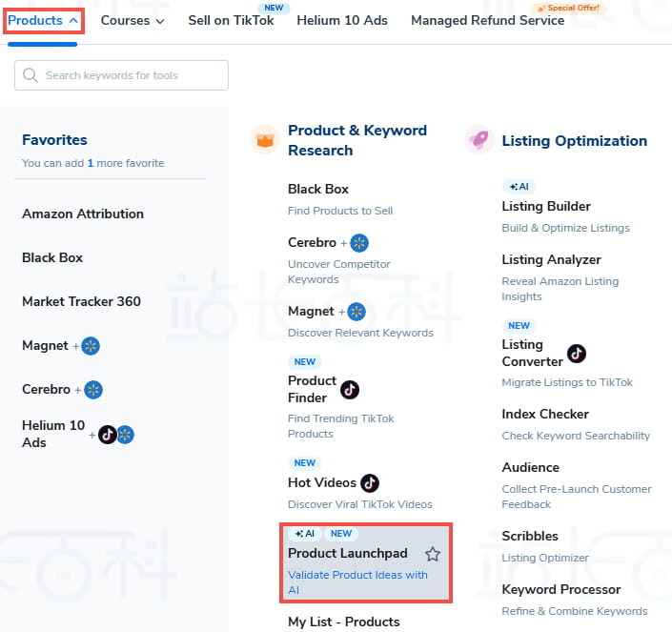Click the Product & Keyword Research box icon
The width and height of the screenshot is (672, 632).
point(265,140)
